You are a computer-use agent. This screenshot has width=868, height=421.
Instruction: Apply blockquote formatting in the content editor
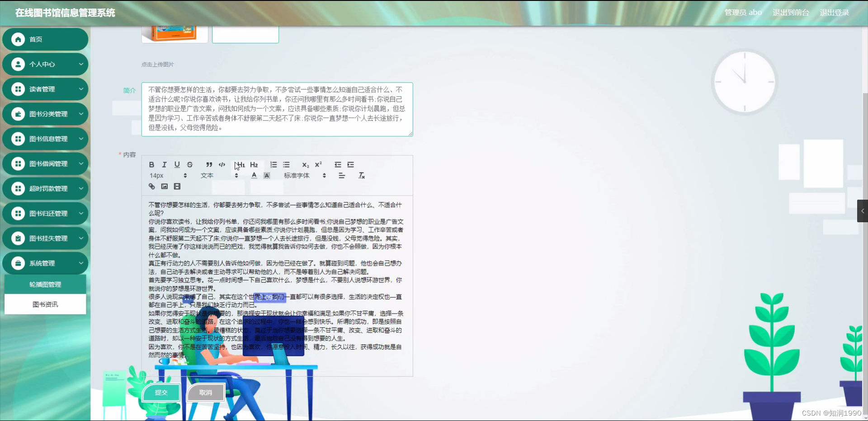[209, 165]
